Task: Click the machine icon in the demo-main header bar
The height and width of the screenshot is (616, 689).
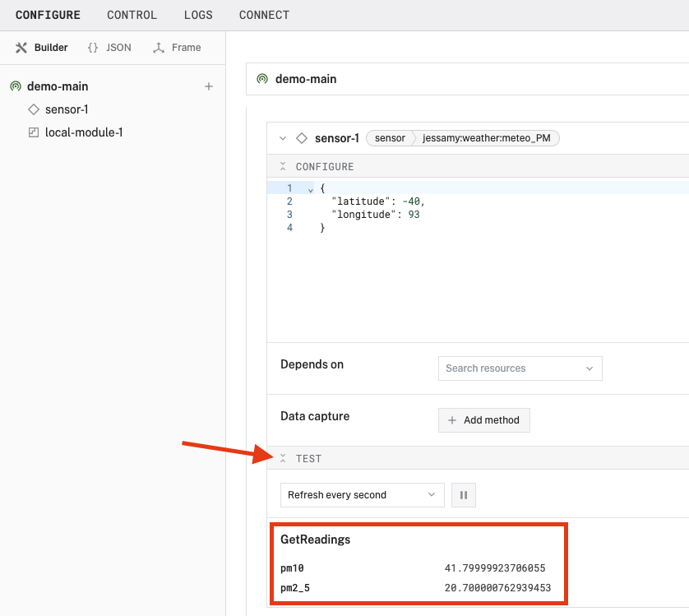Action: 262,80
